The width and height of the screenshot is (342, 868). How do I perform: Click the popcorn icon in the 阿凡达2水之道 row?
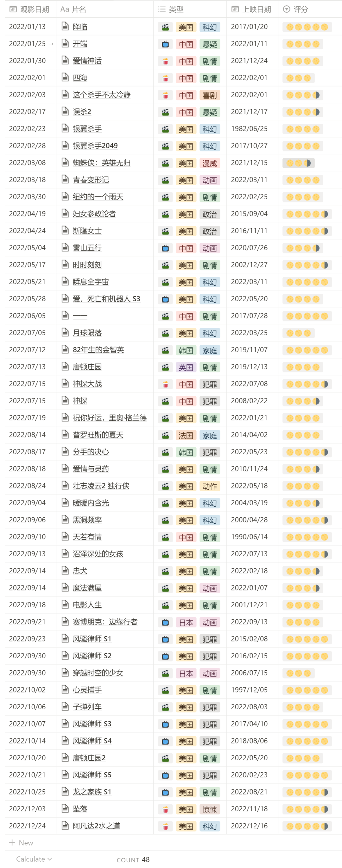(165, 826)
